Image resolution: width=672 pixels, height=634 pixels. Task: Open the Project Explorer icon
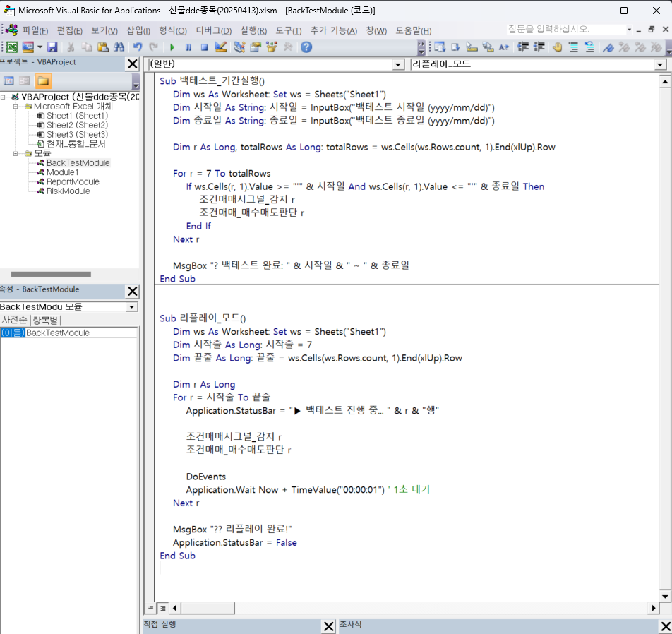coord(239,47)
